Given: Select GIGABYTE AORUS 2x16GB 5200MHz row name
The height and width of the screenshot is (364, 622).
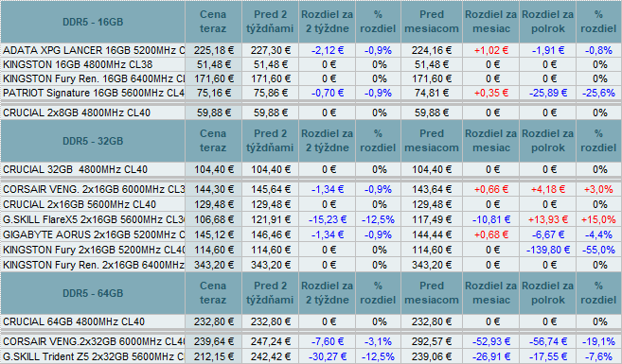Looking at the screenshot, I should [93, 234].
